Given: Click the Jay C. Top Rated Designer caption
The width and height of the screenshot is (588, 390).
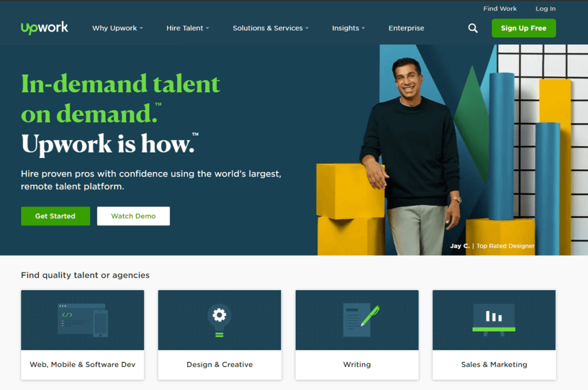Looking at the screenshot, I should (x=492, y=246).
